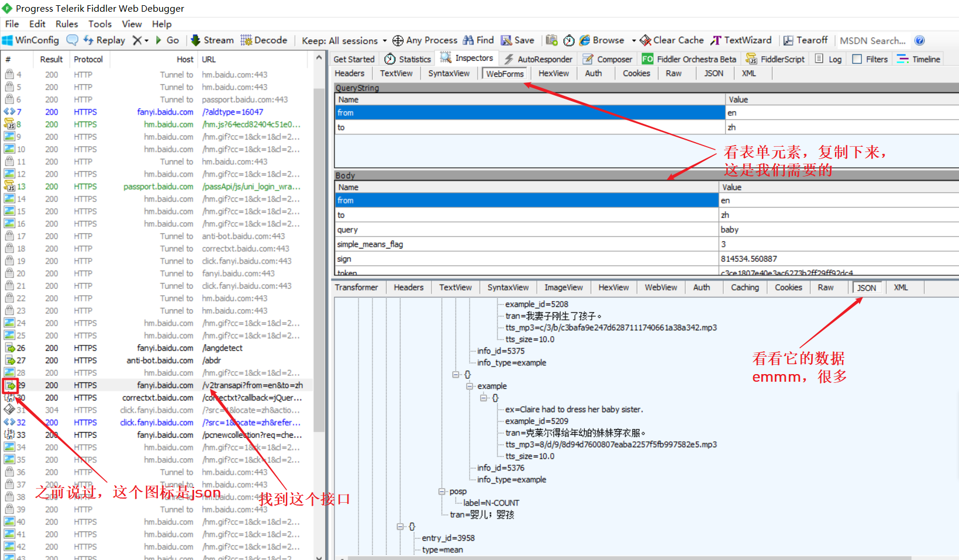Collapse the object node above entry_id=3958
This screenshot has height=560, width=959.
click(401, 526)
